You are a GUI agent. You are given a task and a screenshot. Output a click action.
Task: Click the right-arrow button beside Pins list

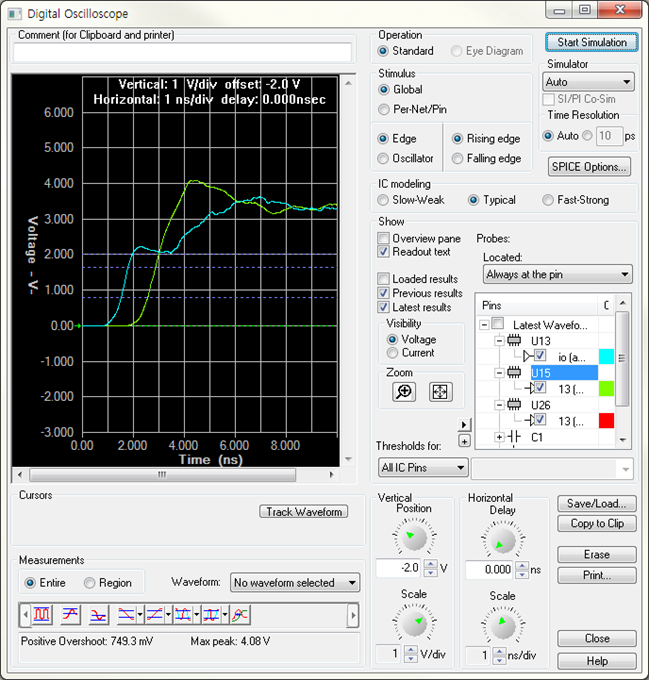[464, 425]
